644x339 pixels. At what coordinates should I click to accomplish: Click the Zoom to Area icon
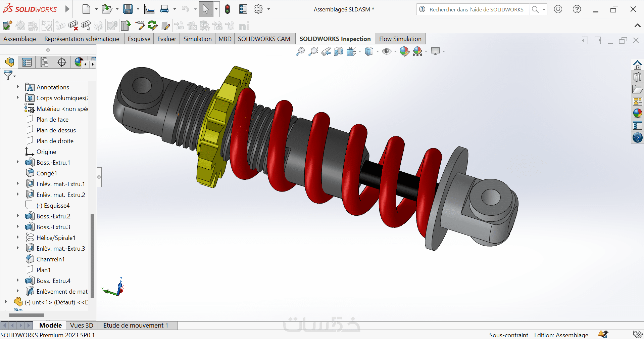(313, 51)
